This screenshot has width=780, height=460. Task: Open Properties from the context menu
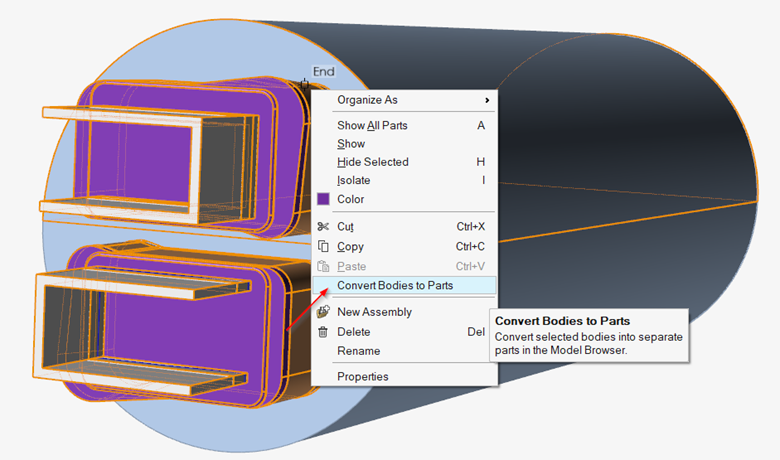(x=362, y=377)
